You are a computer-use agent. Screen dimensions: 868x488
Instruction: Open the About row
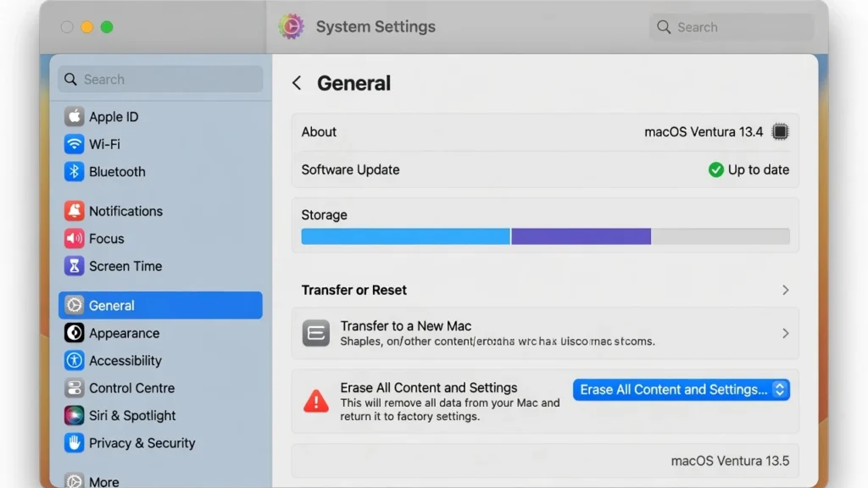(x=545, y=131)
